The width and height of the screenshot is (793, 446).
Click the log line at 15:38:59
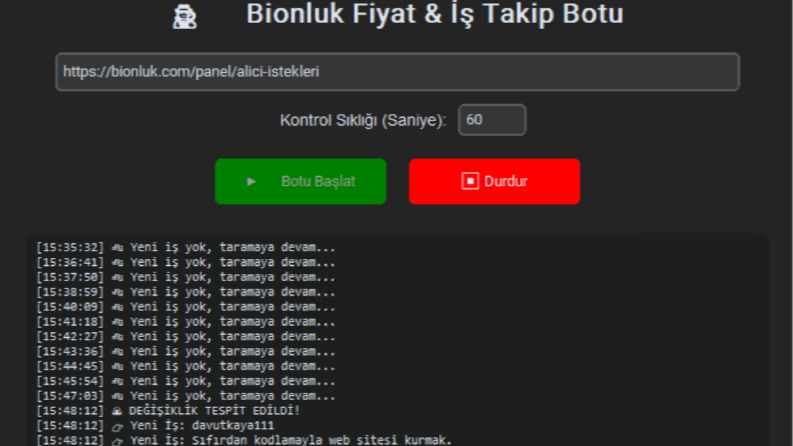186,292
